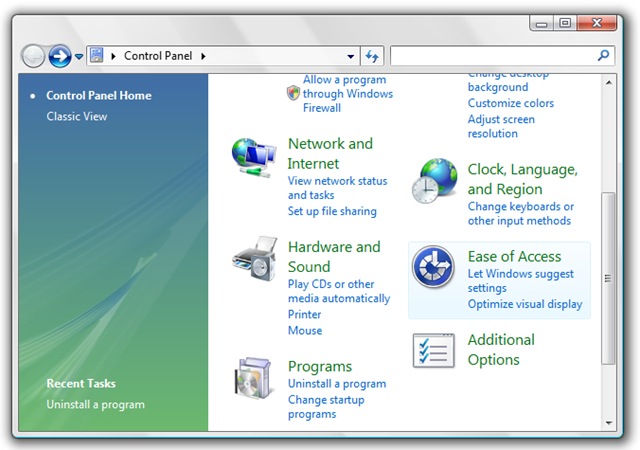
Task: Open the Programs category heading
Action: [320, 366]
